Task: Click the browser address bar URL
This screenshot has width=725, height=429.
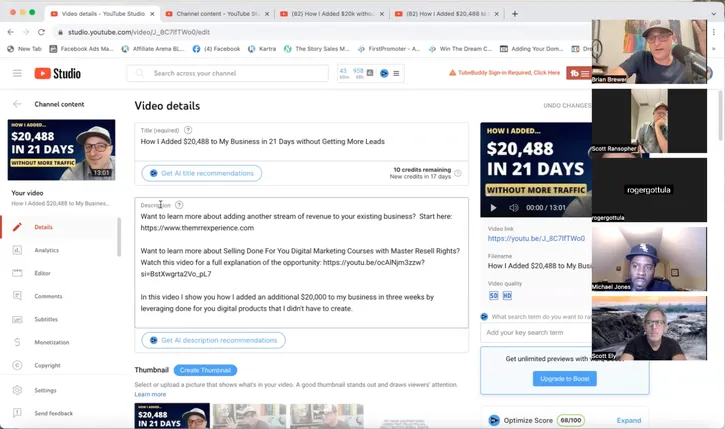Action: point(139,32)
